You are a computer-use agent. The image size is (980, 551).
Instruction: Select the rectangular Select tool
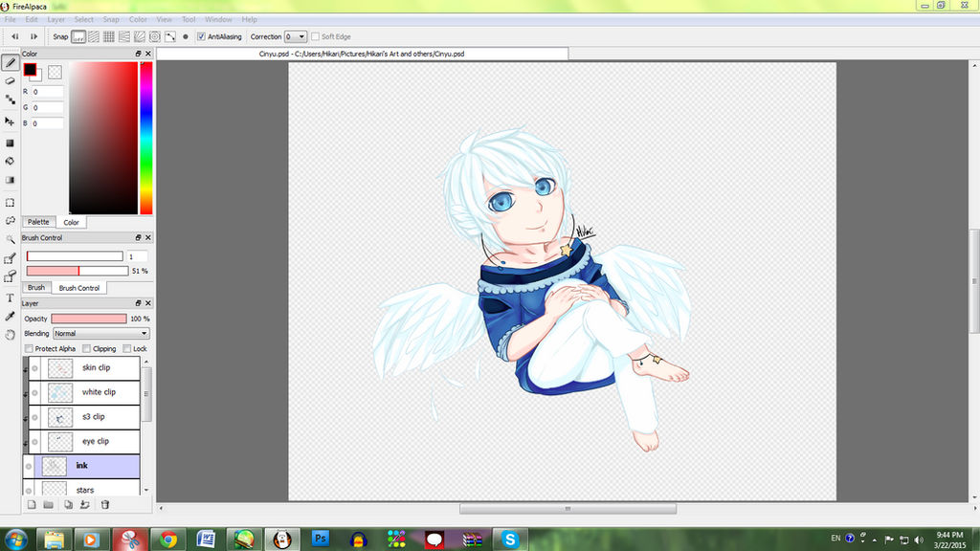point(10,203)
